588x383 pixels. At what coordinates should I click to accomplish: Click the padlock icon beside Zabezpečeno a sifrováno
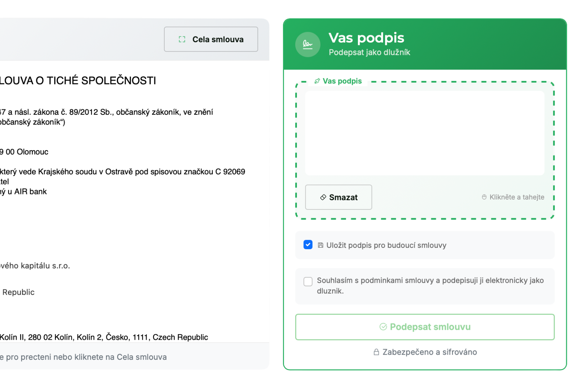(x=376, y=352)
